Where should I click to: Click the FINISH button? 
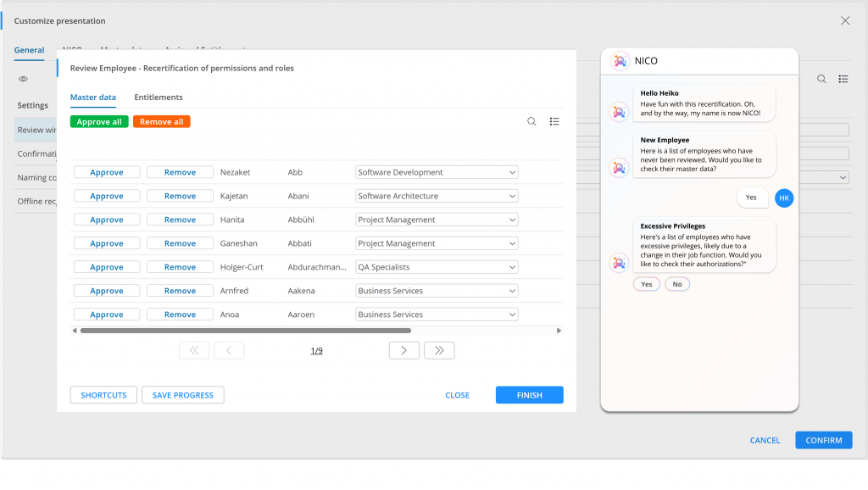click(529, 395)
